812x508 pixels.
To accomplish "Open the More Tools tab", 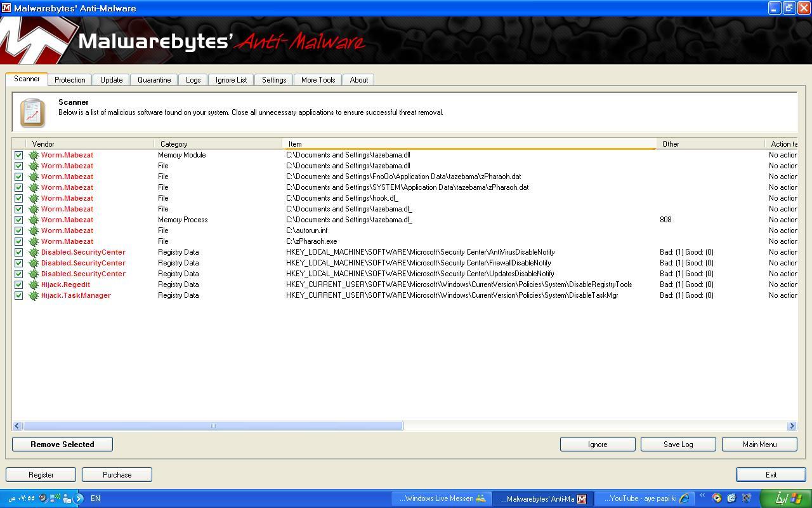I will pyautogui.click(x=318, y=80).
